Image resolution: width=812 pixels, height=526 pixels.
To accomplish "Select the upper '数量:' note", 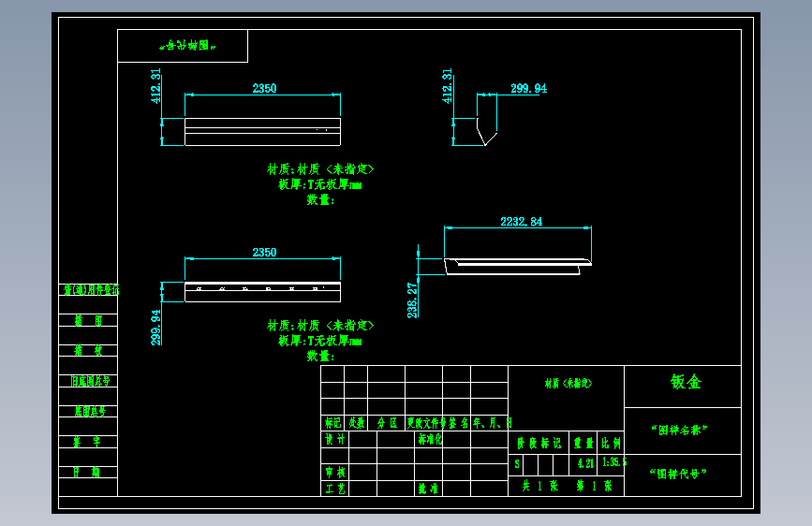I will click(320, 200).
